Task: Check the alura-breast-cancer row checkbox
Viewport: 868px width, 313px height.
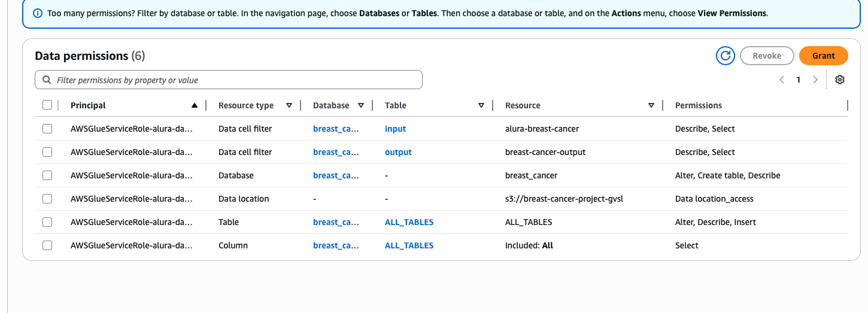Action: pos(47,129)
